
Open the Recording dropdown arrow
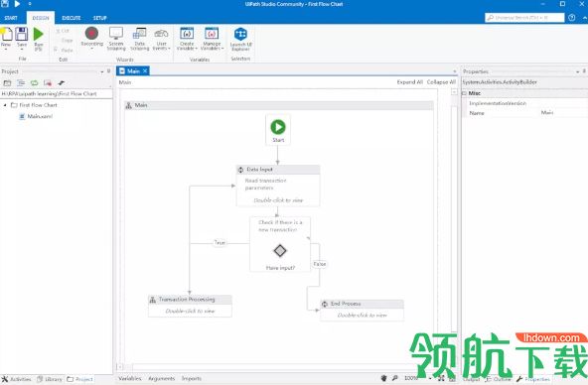coord(91,49)
